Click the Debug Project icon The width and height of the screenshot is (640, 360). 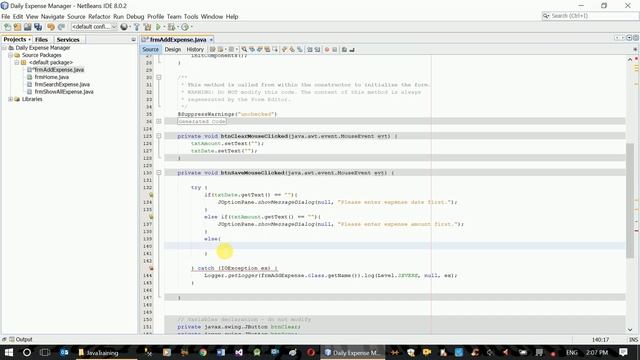click(x=171, y=27)
